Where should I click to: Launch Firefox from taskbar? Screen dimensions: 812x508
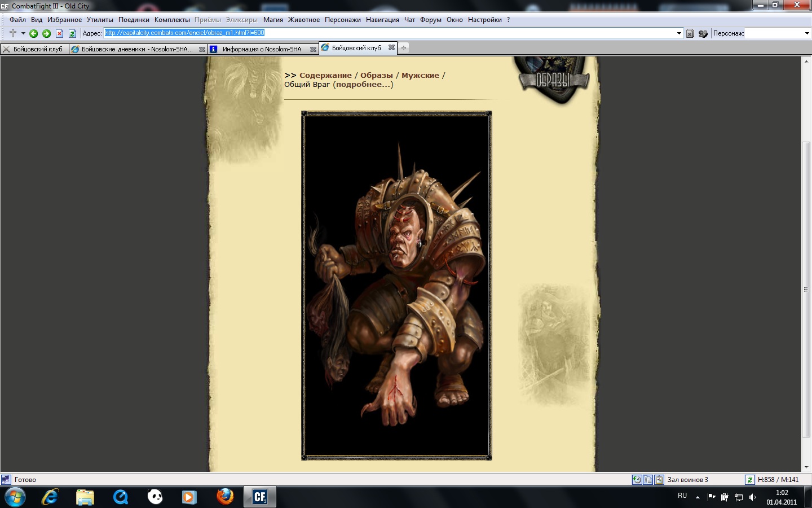click(225, 497)
